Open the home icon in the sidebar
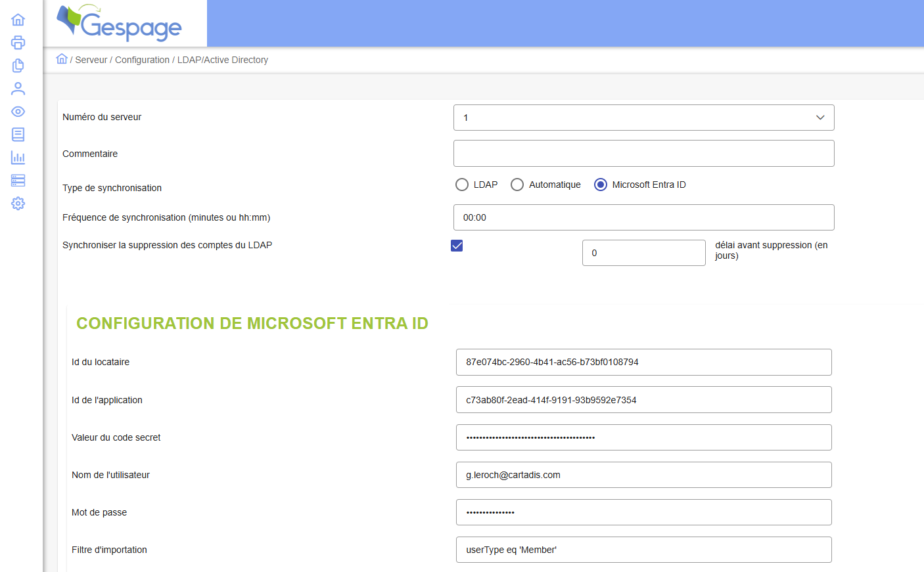Viewport: 924px width, 572px height. coord(18,20)
